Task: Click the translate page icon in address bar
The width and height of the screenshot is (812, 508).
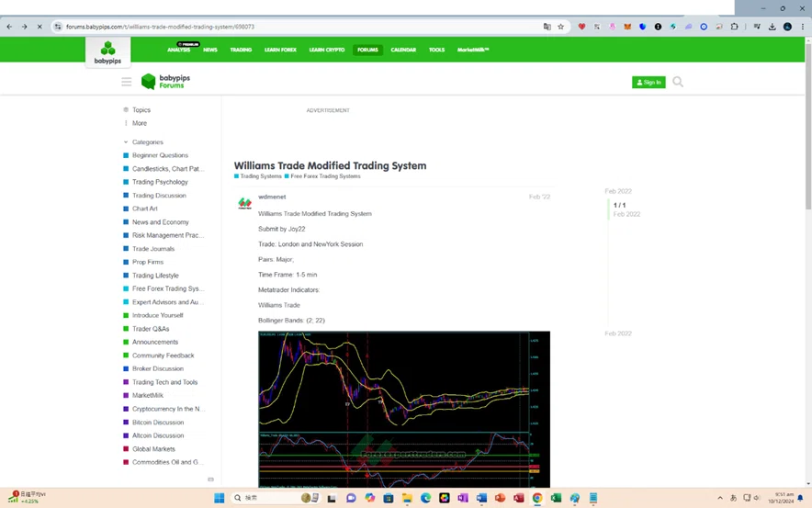Action: [547, 27]
